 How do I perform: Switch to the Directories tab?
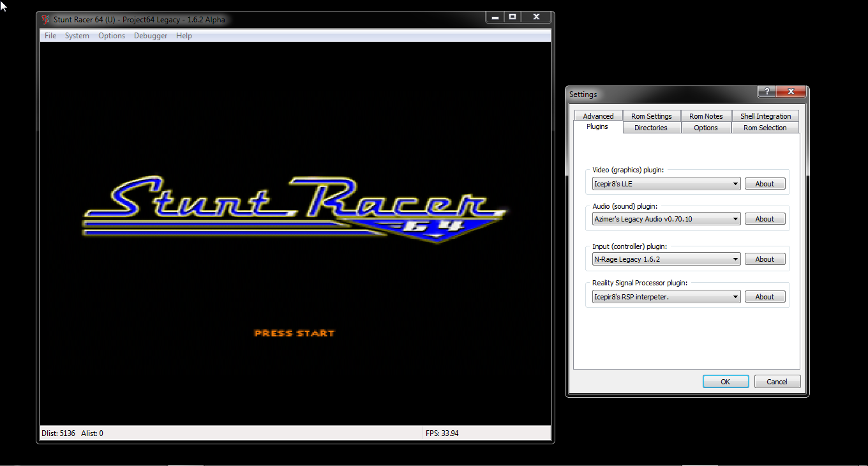(651, 128)
